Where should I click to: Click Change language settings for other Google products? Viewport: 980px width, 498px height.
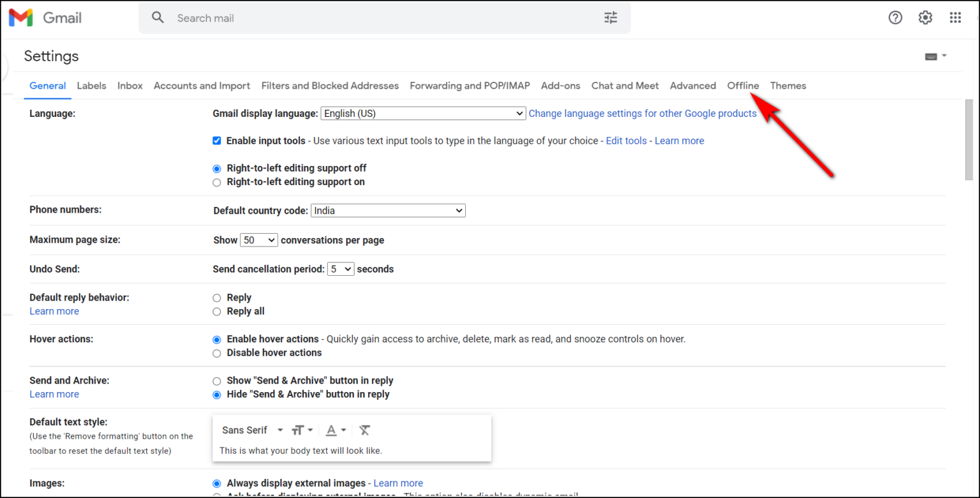click(x=642, y=113)
